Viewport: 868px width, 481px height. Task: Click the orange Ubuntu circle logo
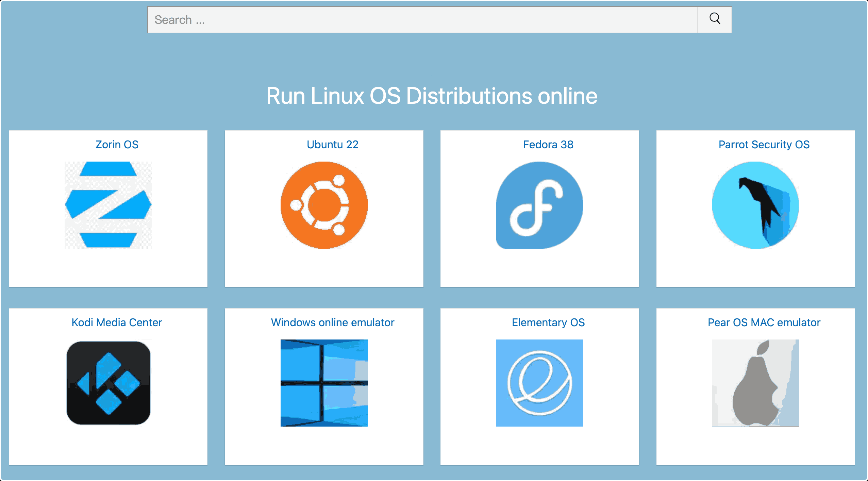click(x=324, y=205)
